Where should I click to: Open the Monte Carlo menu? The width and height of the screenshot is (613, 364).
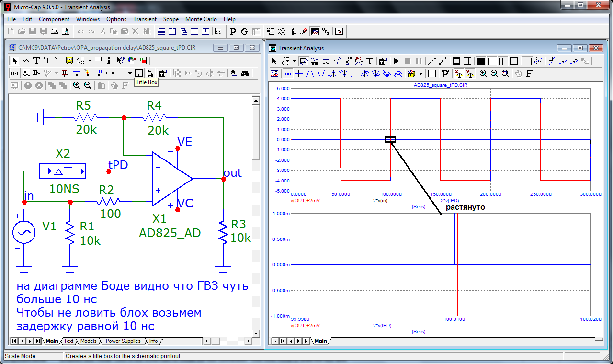point(201,19)
